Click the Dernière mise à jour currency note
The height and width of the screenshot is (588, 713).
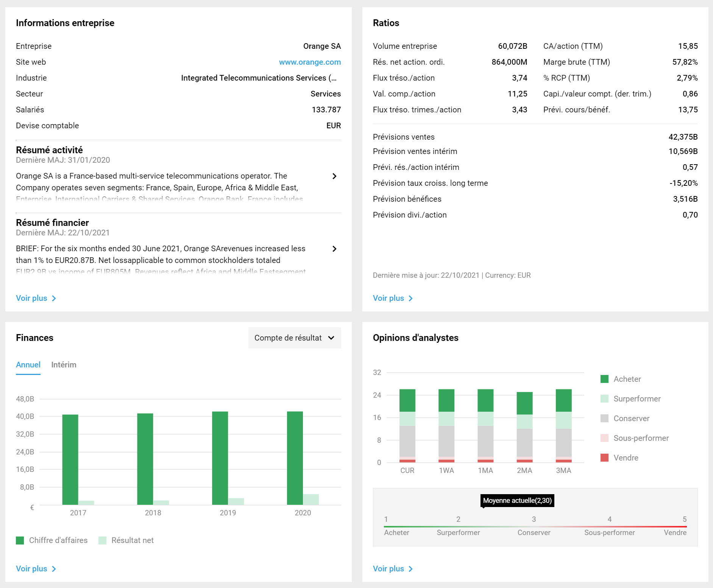point(452,275)
